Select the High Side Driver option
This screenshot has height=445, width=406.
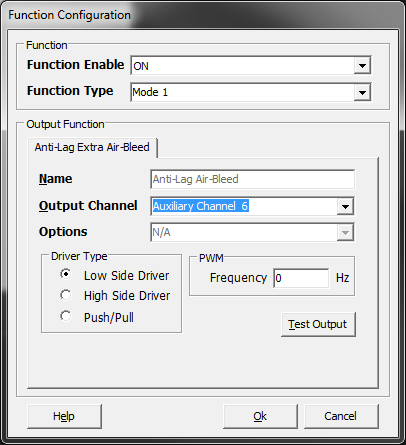66,295
